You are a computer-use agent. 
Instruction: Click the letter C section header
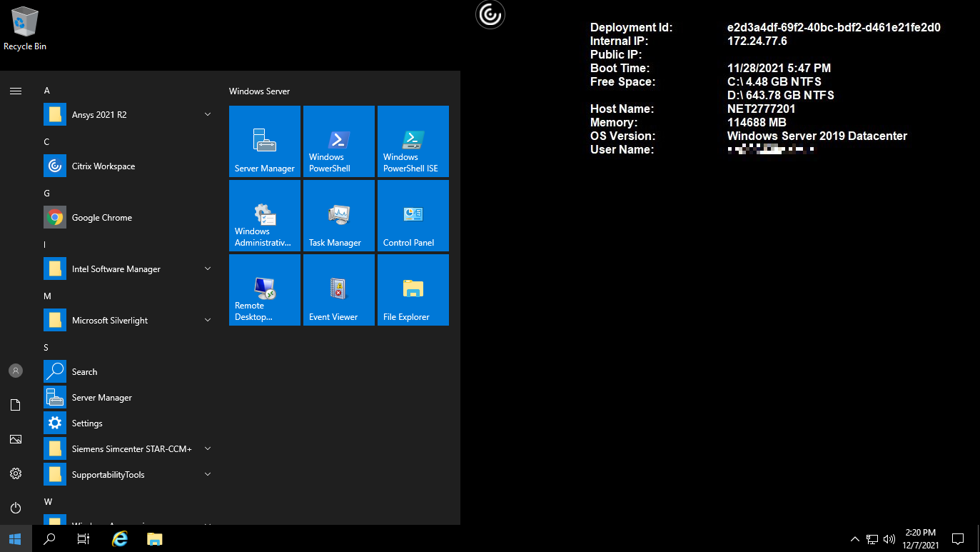click(x=47, y=142)
